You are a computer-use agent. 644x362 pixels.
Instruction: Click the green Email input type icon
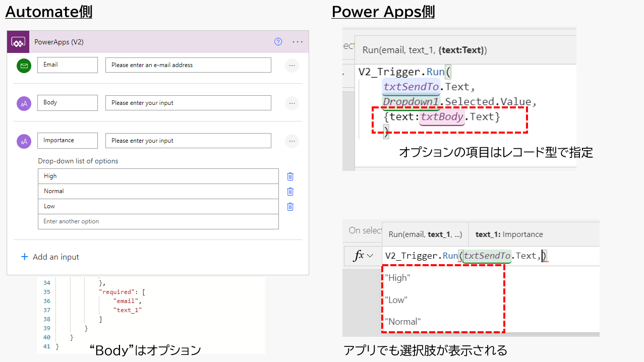coord(24,65)
